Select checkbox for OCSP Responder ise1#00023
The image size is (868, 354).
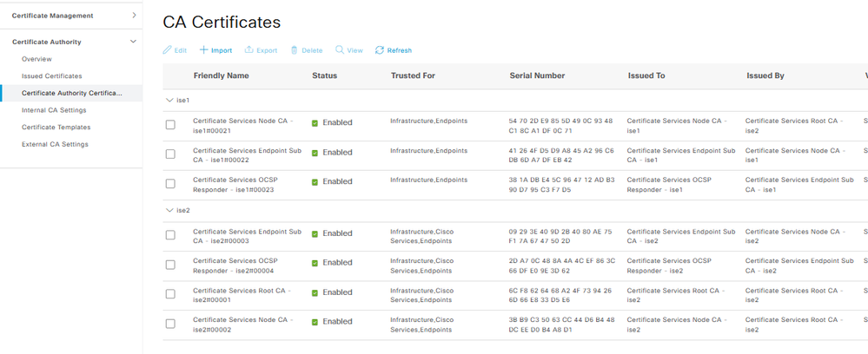click(x=170, y=184)
